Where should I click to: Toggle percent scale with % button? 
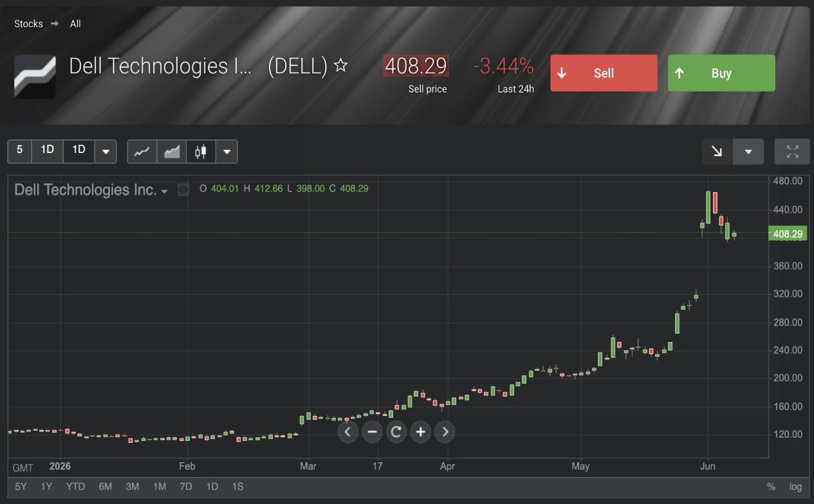[x=771, y=487]
